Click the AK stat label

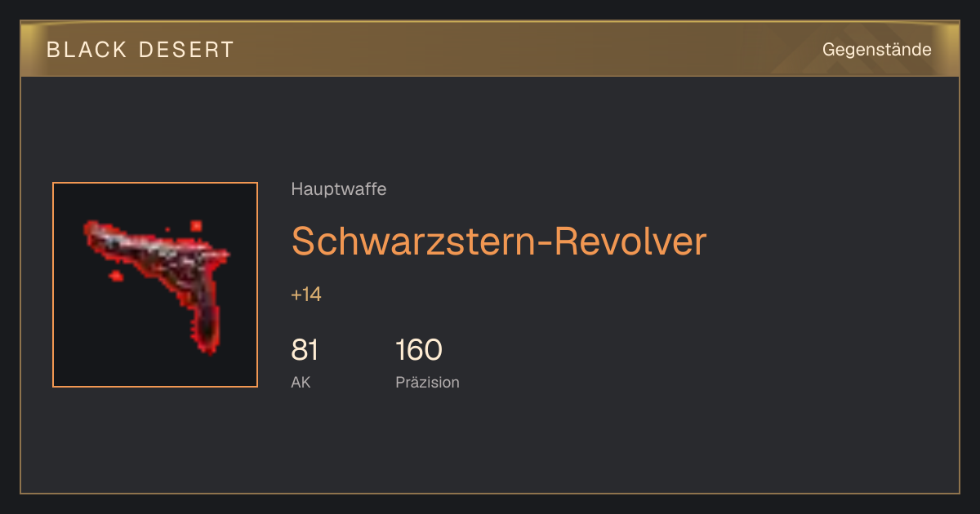[x=301, y=382]
